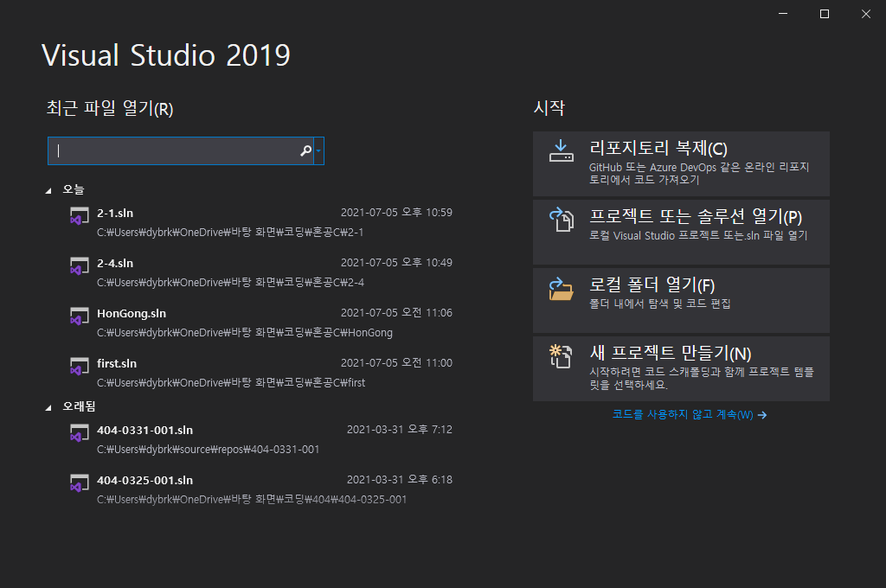Close the Visual Studio 2019 start window

click(x=865, y=14)
